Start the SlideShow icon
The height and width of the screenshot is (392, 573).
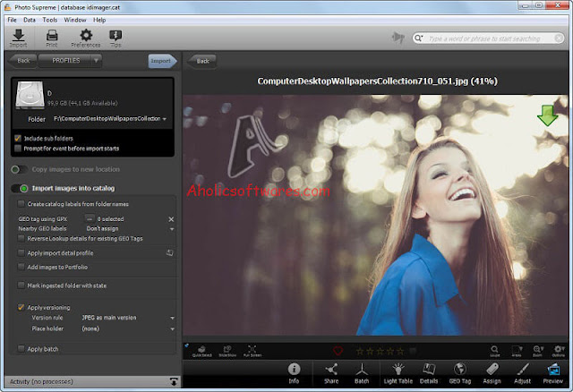click(x=227, y=351)
